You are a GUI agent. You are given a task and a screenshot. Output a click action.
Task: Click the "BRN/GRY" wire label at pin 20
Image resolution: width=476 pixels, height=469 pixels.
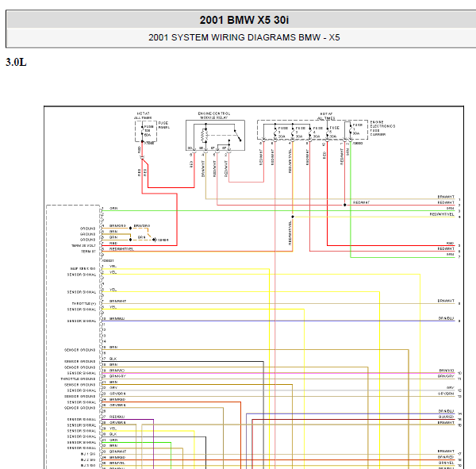117,376
